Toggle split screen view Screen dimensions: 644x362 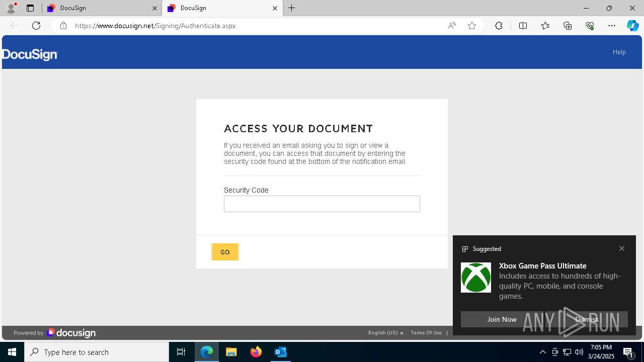point(523,26)
